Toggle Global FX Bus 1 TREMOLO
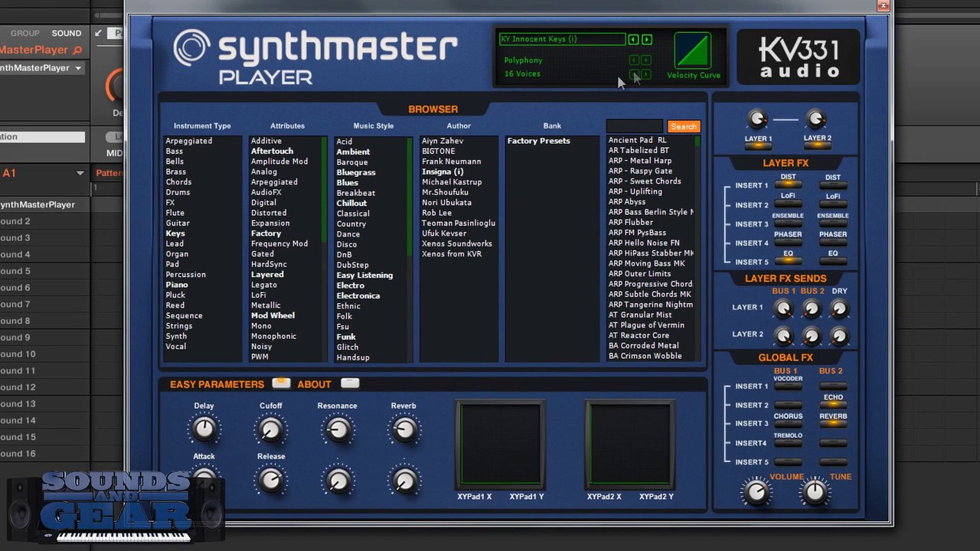980x551 pixels. (789, 443)
